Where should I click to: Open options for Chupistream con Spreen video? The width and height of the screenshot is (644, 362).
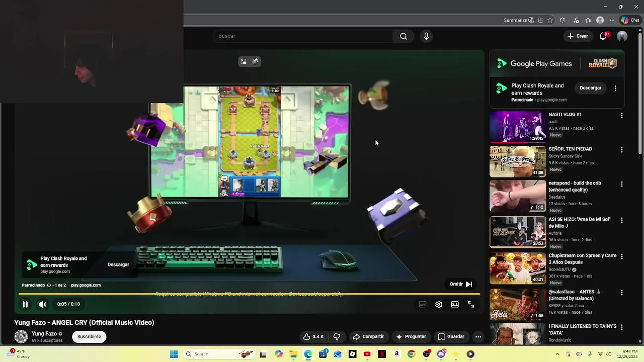(x=622, y=256)
